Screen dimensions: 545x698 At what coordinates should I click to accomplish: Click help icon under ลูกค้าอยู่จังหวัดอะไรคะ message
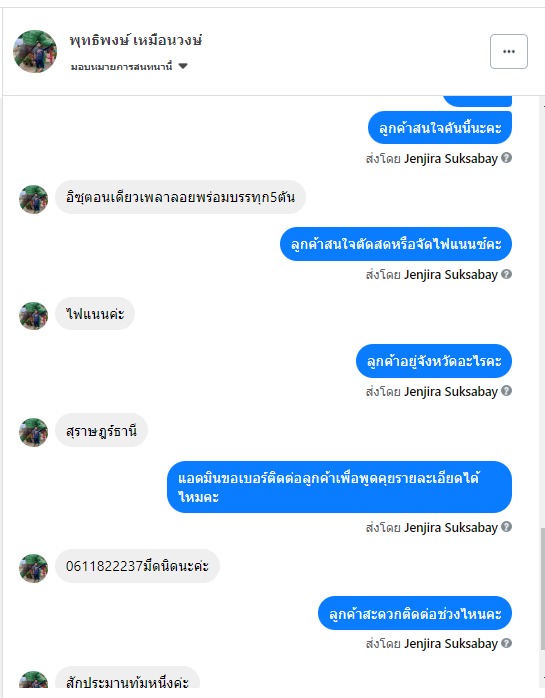tap(506, 390)
